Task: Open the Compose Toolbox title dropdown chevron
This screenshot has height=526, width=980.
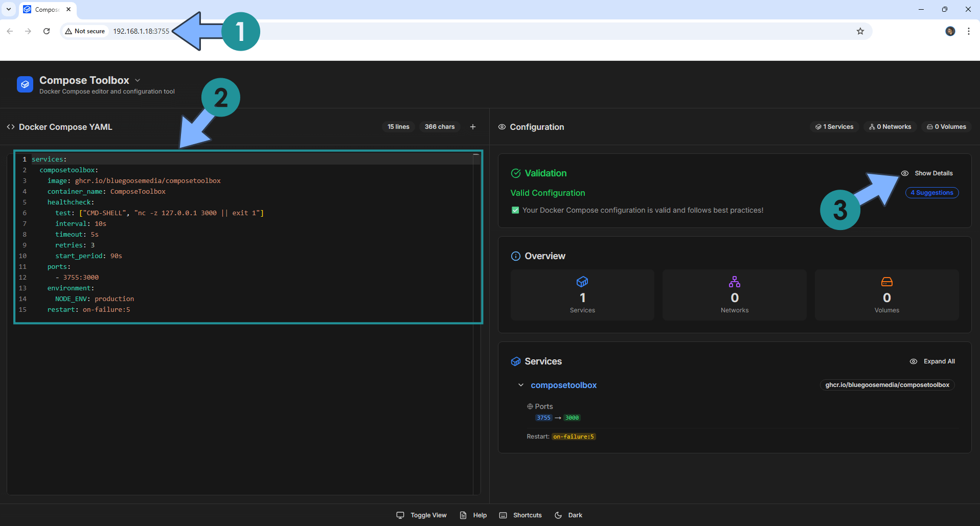Action: click(138, 80)
